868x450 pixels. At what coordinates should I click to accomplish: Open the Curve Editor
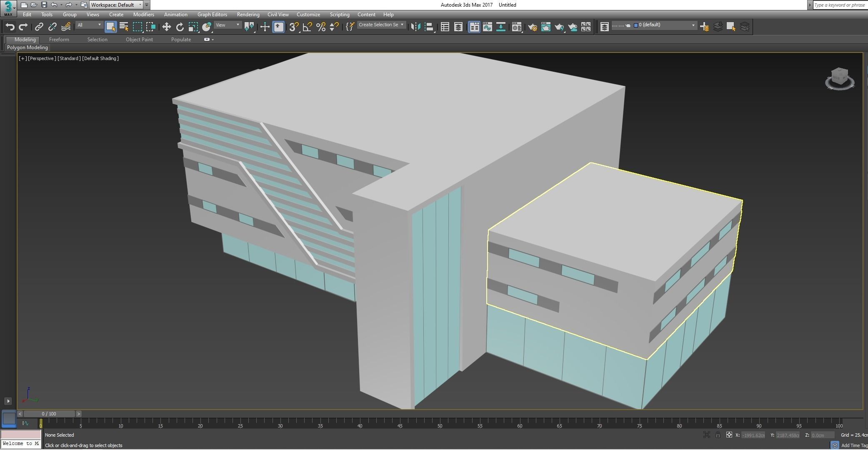[487, 27]
